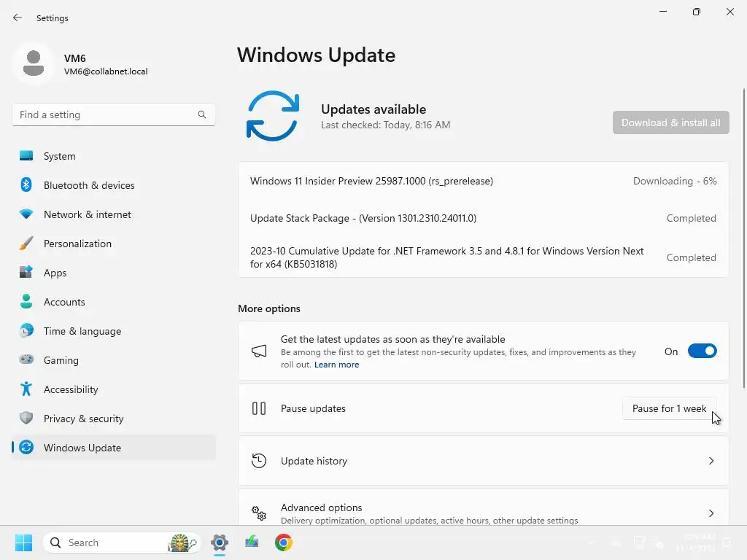Image resolution: width=747 pixels, height=560 pixels.
Task: Click Completed status of Update Stack Package
Action: pyautogui.click(x=692, y=218)
